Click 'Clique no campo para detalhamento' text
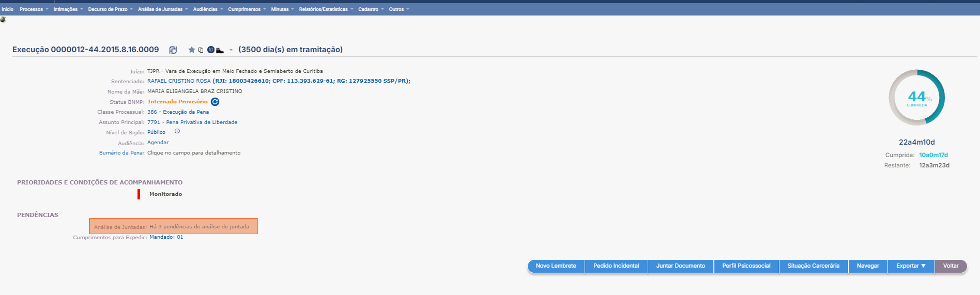The image size is (980, 295). [194, 153]
